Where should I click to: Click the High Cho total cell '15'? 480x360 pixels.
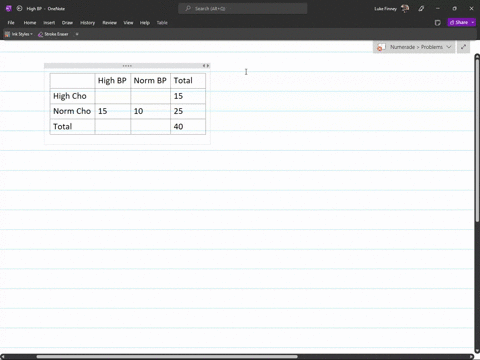(x=188, y=96)
